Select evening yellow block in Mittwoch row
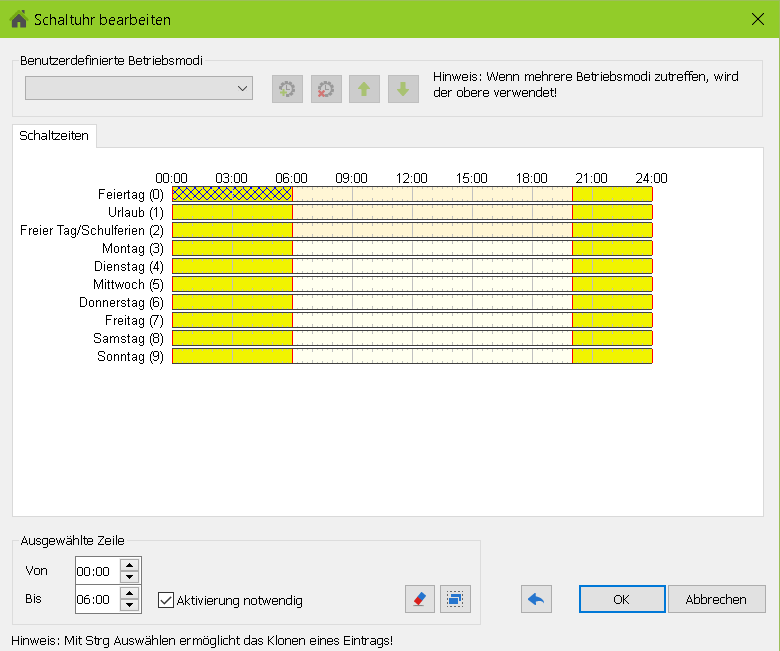Viewport: 780px width, 651px height. coord(612,284)
